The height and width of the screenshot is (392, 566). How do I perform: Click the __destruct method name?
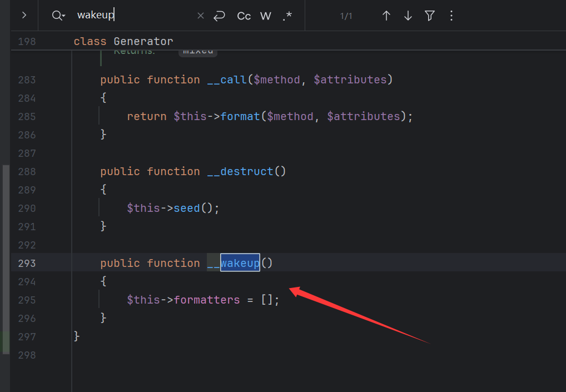point(240,171)
